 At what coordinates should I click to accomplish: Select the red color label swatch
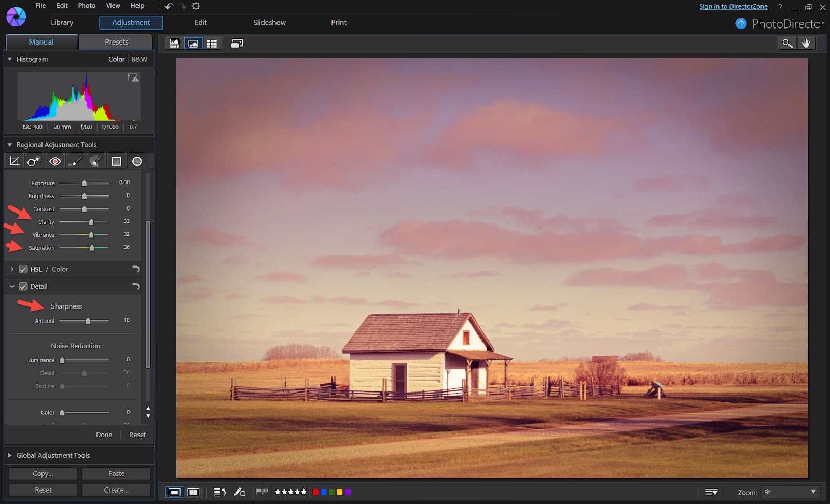315,492
